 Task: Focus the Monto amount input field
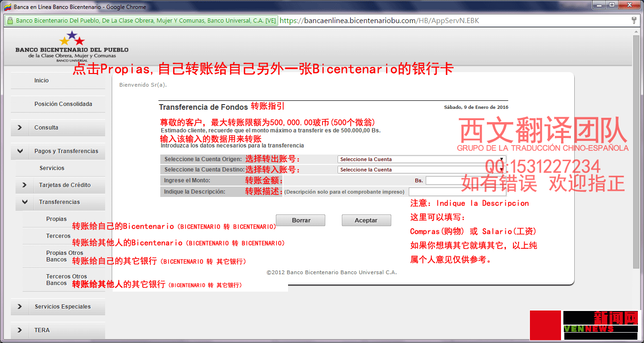(466, 180)
